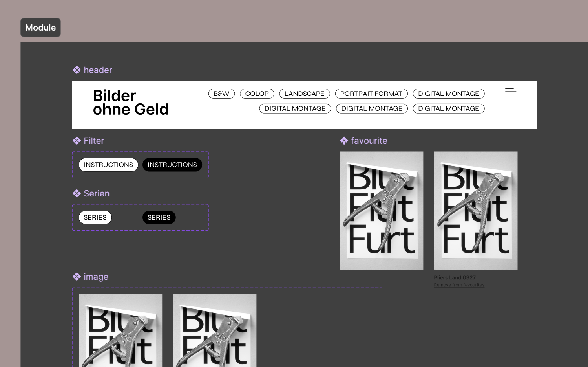
Task: Toggle the B&W filter tag
Action: pyautogui.click(x=221, y=94)
